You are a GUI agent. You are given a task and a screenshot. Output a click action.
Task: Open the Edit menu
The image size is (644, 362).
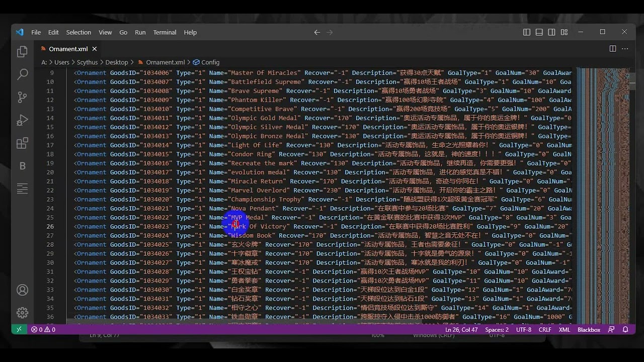[53, 32]
